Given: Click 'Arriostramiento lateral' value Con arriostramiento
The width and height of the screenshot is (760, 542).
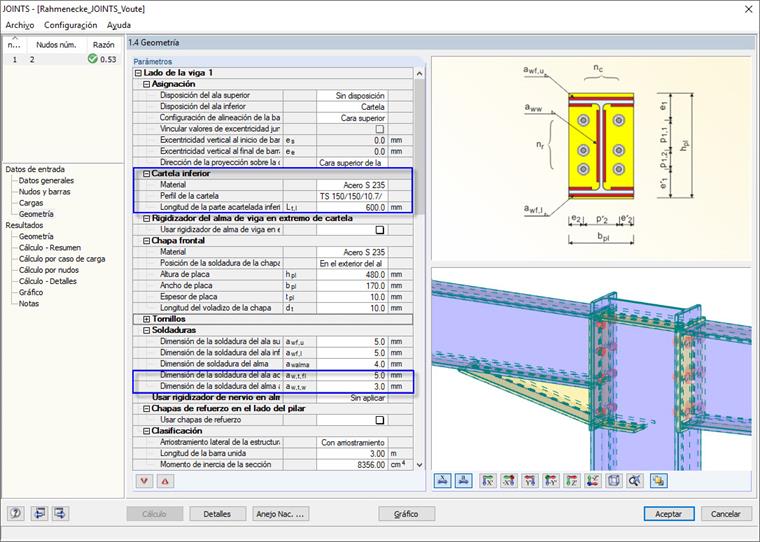Looking at the screenshot, I should (x=352, y=442).
